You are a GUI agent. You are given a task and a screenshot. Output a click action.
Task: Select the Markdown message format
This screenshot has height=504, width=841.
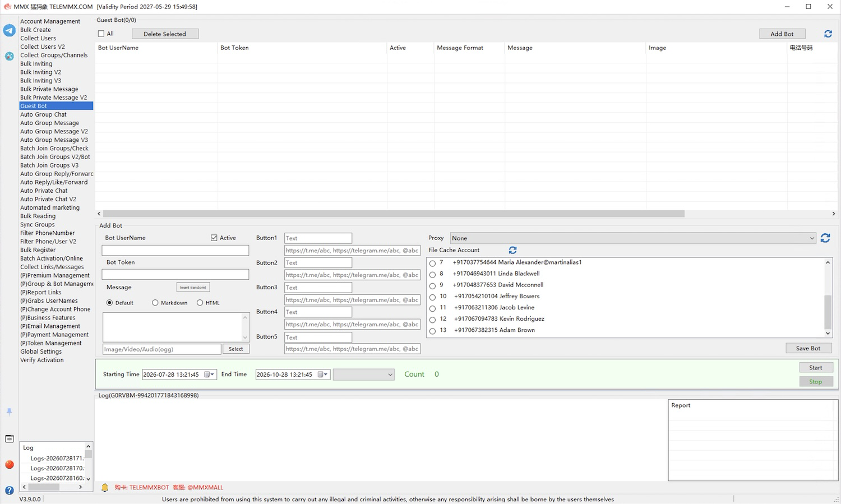point(155,303)
